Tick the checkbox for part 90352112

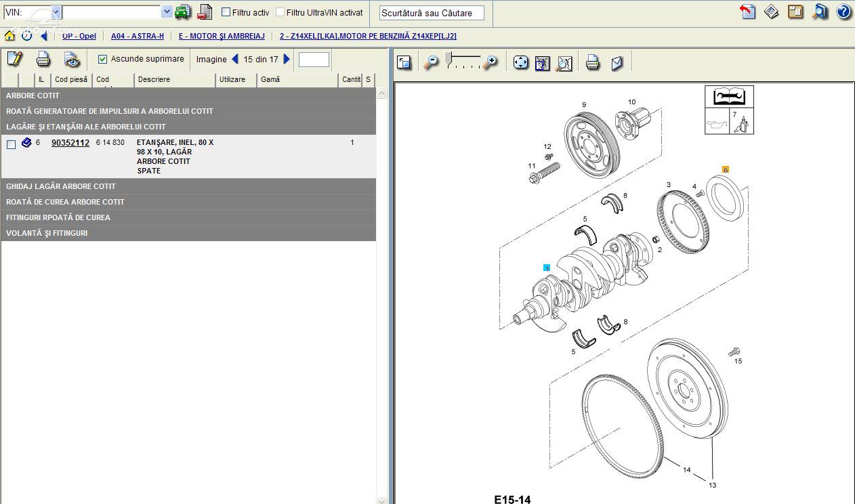(x=11, y=144)
